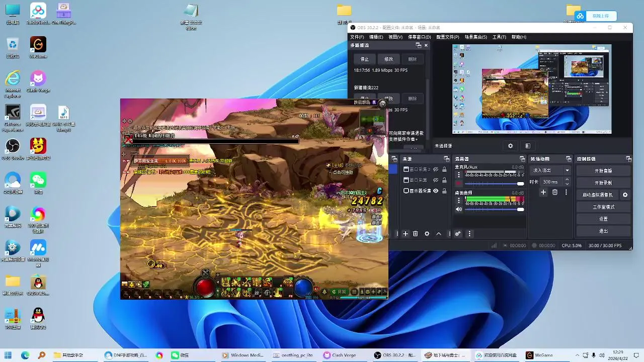Open mixer panel three-dot menu at bottom

coord(469,234)
